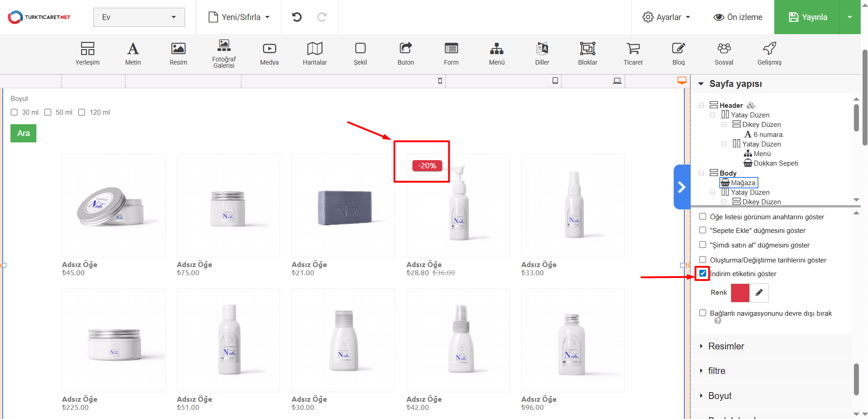The height and width of the screenshot is (419, 868).
Task: Expand the filtre section
Action: [x=717, y=371]
